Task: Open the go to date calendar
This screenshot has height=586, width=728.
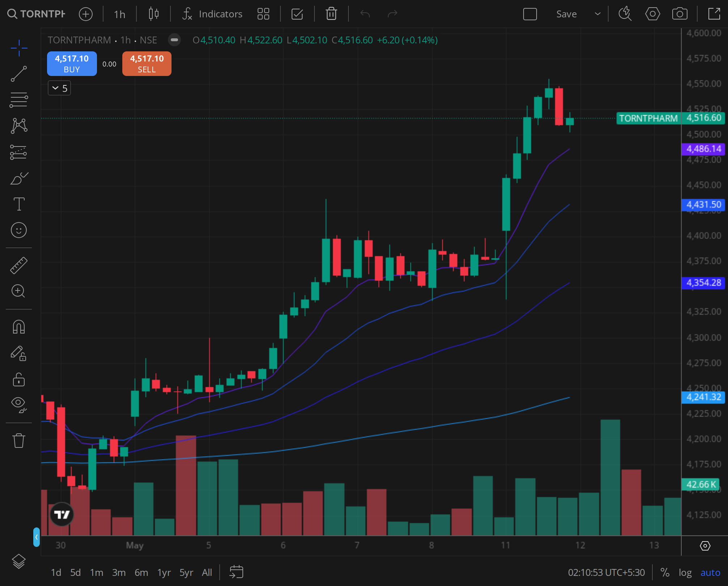Action: pyautogui.click(x=236, y=572)
